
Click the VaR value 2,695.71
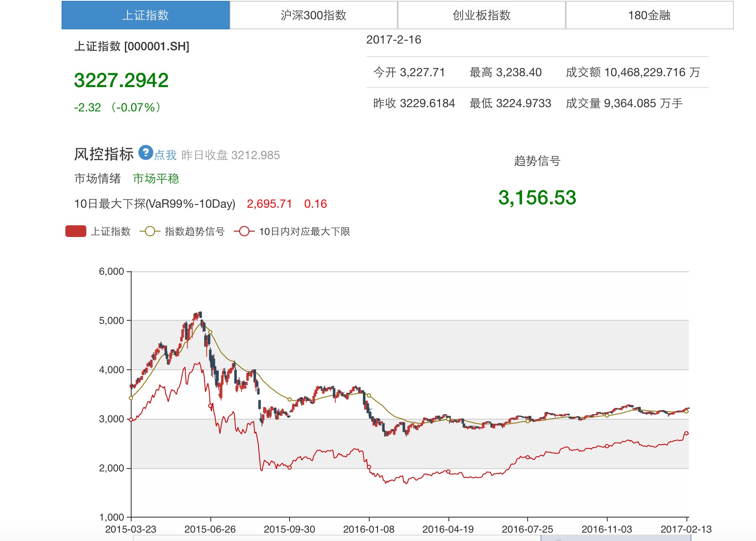(269, 204)
